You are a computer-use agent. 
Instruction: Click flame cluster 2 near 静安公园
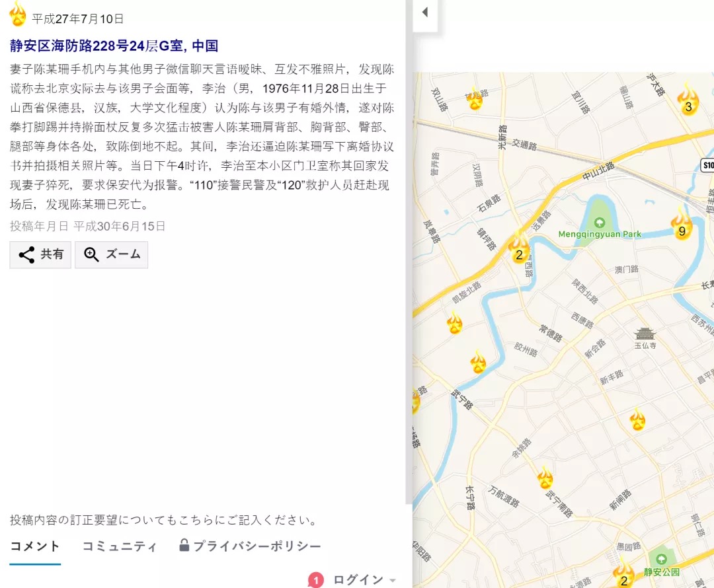tap(623, 575)
